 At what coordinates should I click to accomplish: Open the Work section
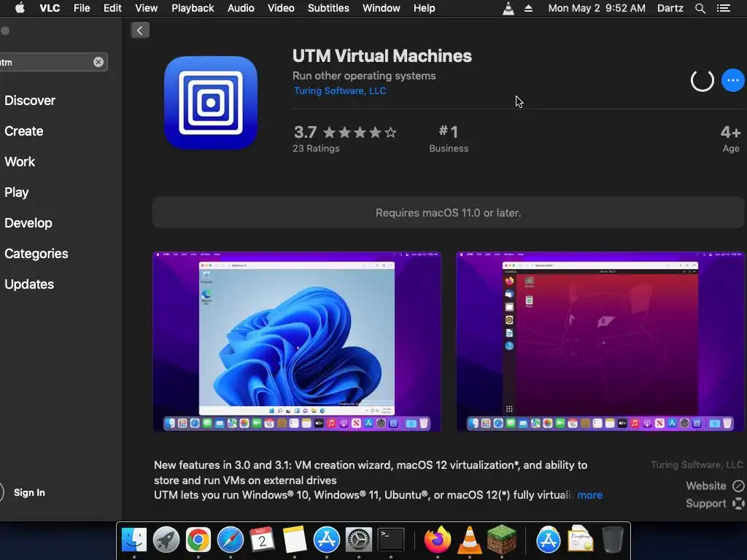click(20, 161)
